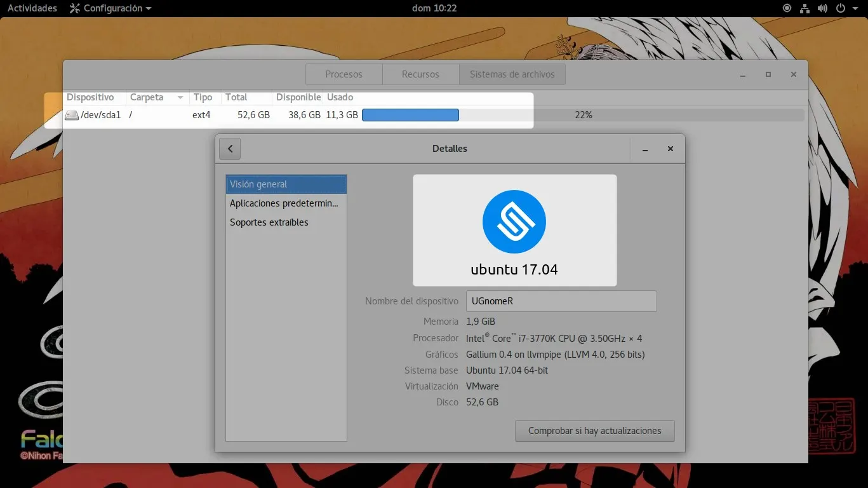
Task: Select Soportes extraíbles in the sidebar
Action: click(269, 222)
